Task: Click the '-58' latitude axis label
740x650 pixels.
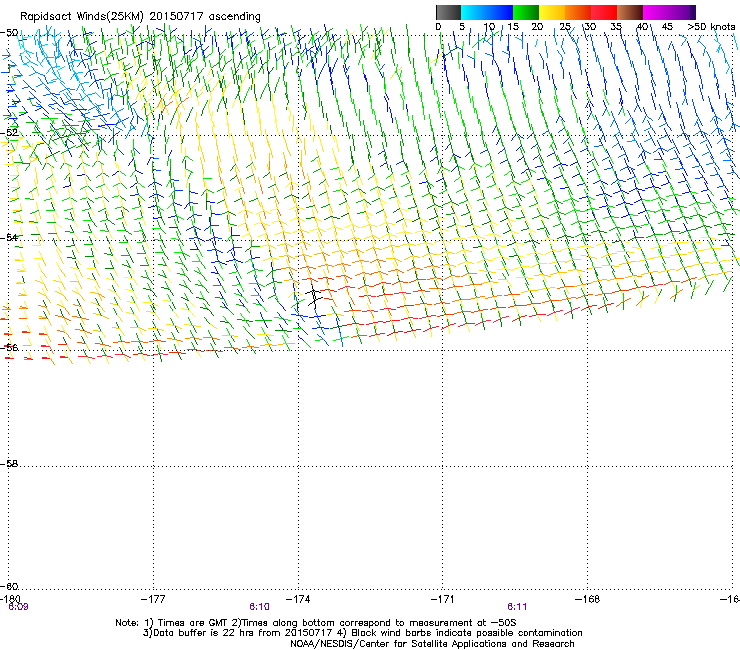Action: click(x=9, y=464)
